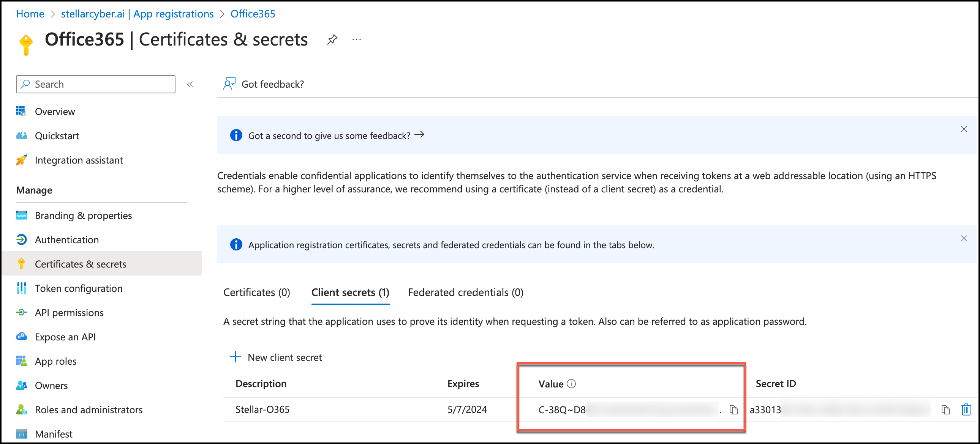
Task: Click the Value column info icon
Action: [x=571, y=384]
